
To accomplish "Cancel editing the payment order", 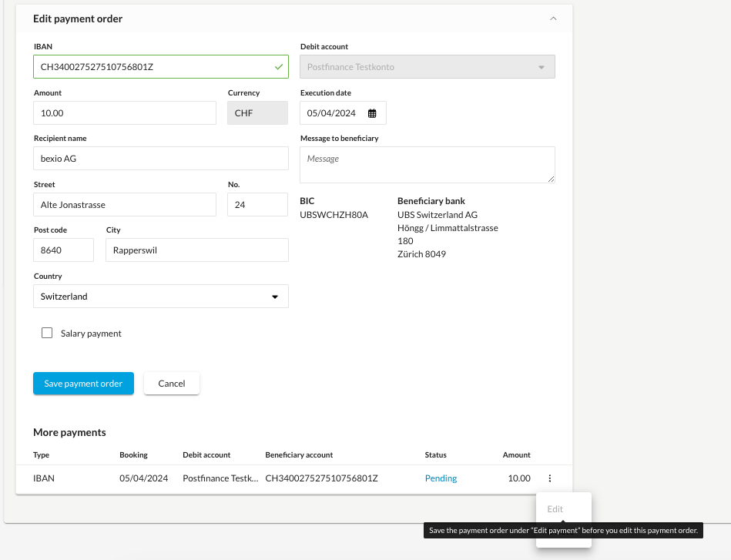I will (172, 384).
